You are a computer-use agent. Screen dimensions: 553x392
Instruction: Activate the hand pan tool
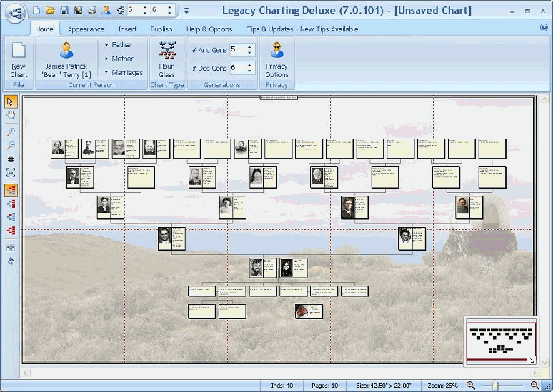pos(11,114)
